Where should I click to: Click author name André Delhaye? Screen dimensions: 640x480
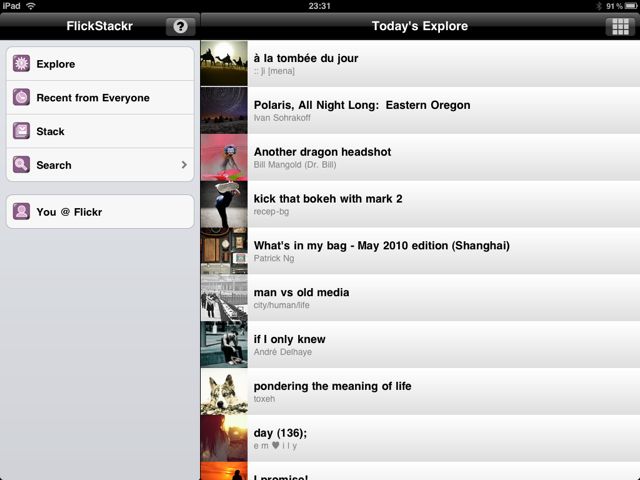(282, 352)
